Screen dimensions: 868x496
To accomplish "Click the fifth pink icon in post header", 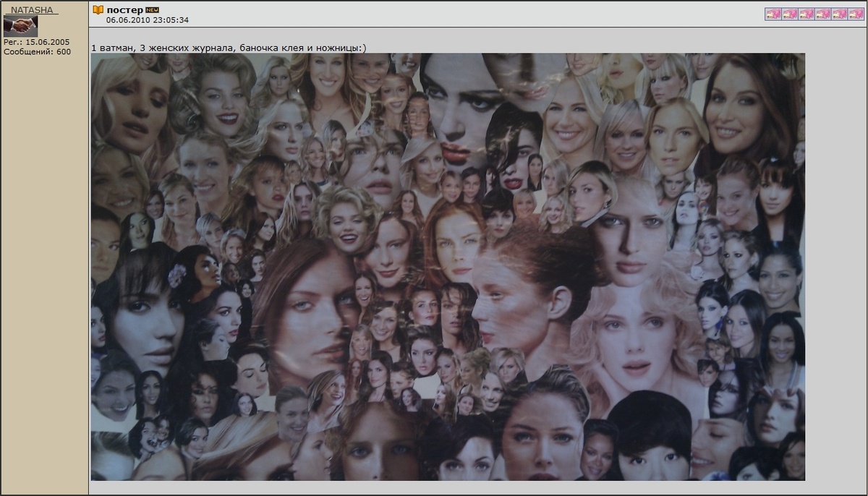I will (840, 14).
